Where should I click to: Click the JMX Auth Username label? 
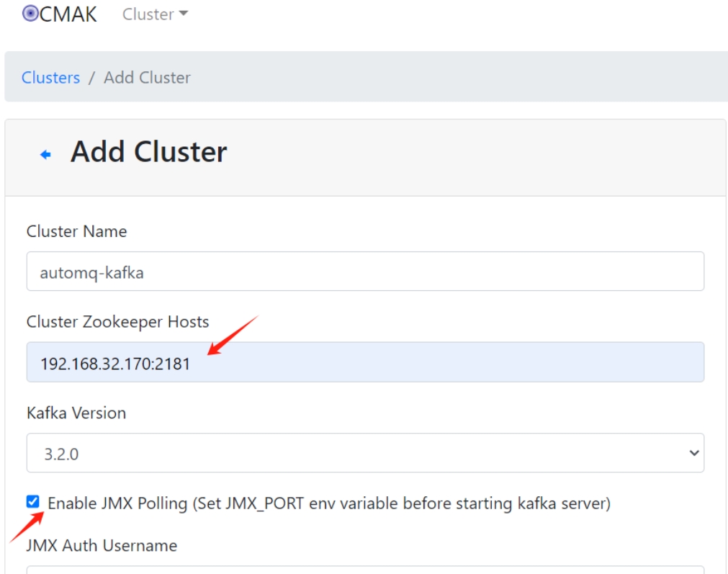click(x=102, y=546)
